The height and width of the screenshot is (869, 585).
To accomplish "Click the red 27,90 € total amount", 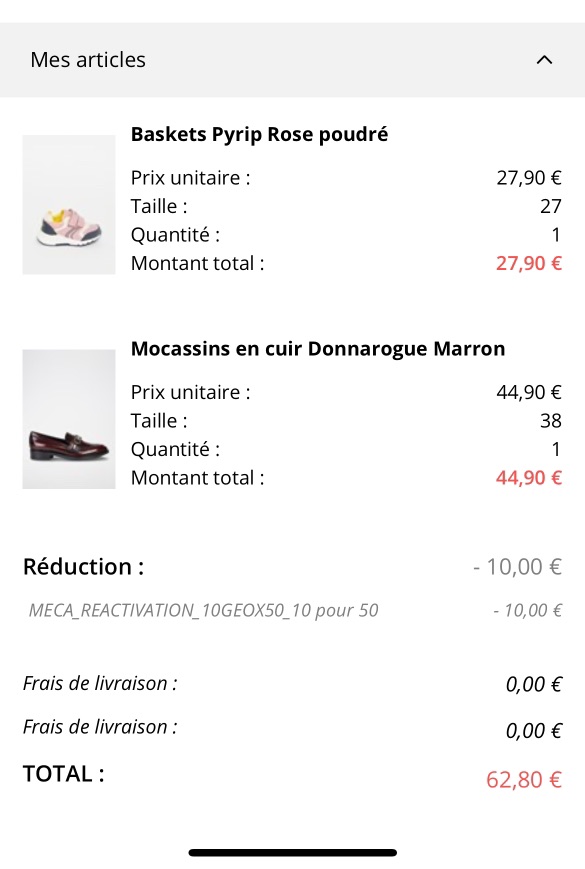I will (x=529, y=263).
